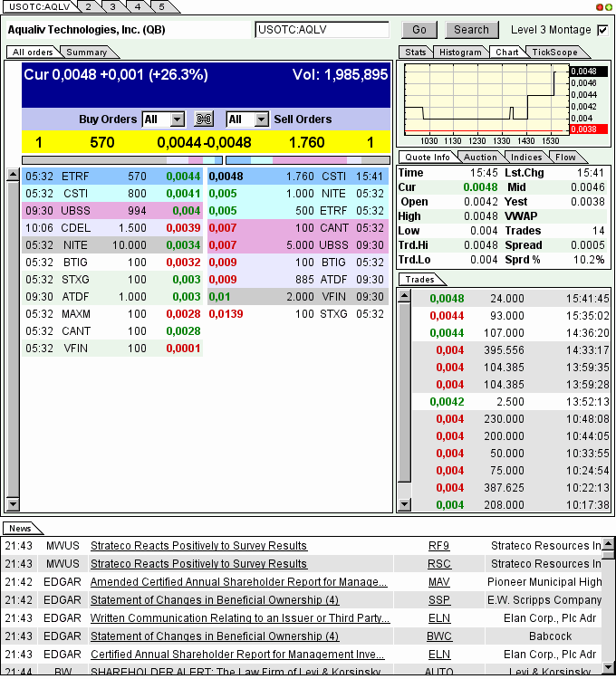The width and height of the screenshot is (616, 679).
Task: Open the Indices tab
Action: click(x=526, y=158)
